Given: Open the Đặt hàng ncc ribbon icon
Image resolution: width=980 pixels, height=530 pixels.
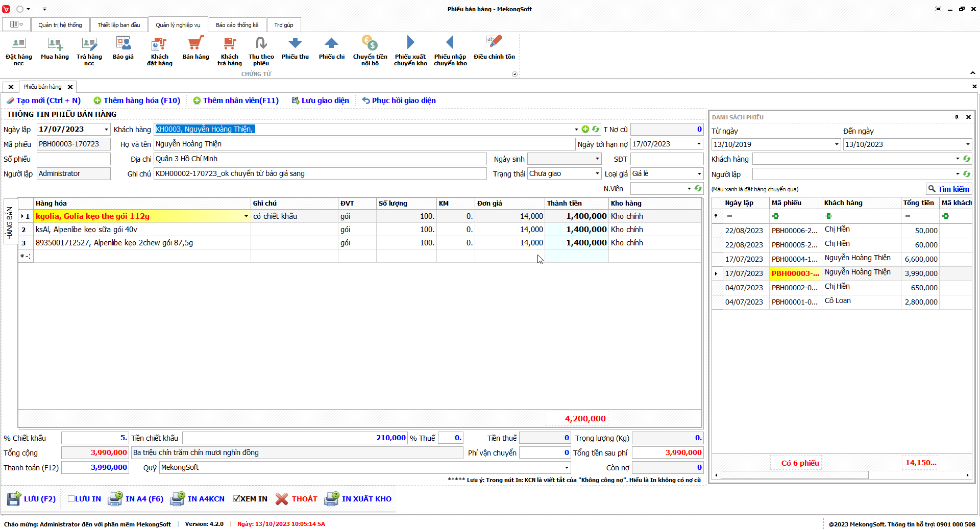Looking at the screenshot, I should [x=18, y=50].
